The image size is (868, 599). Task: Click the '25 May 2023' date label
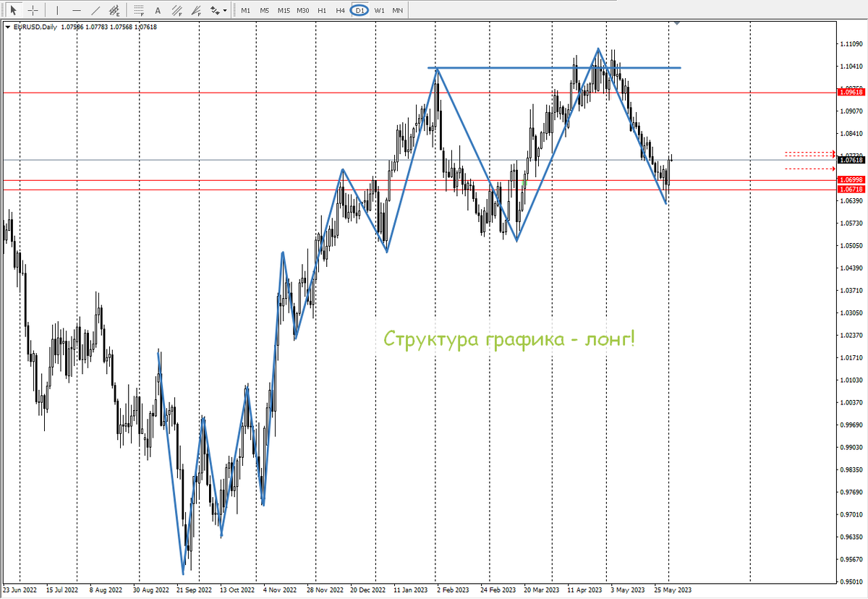tap(673, 590)
